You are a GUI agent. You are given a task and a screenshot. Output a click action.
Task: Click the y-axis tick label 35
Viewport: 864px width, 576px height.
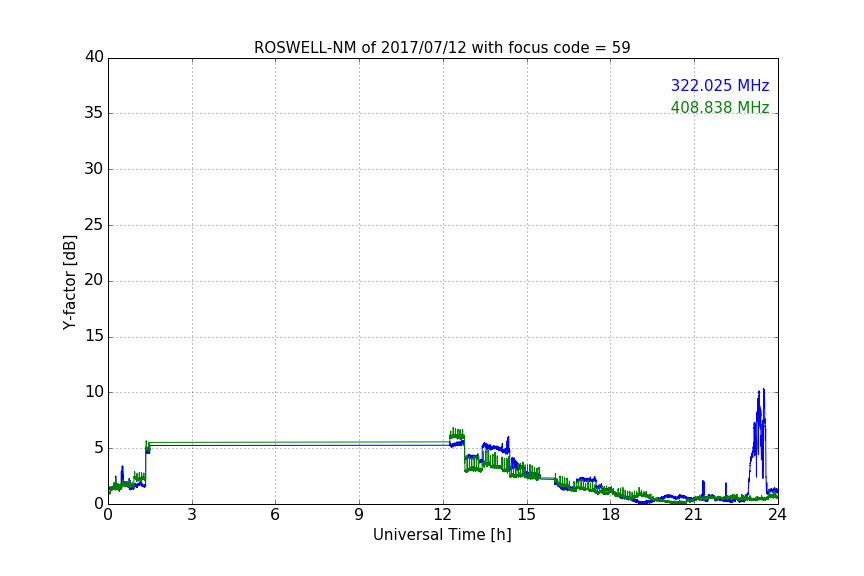[x=94, y=113]
